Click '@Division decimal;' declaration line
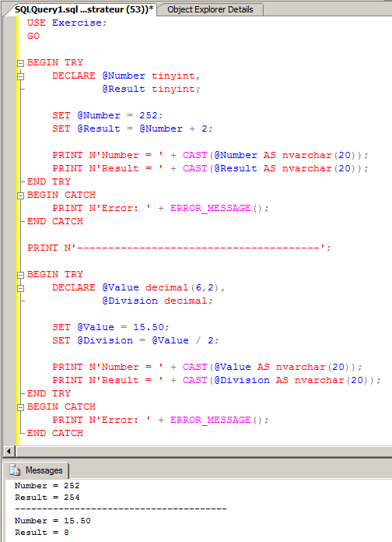 157,301
